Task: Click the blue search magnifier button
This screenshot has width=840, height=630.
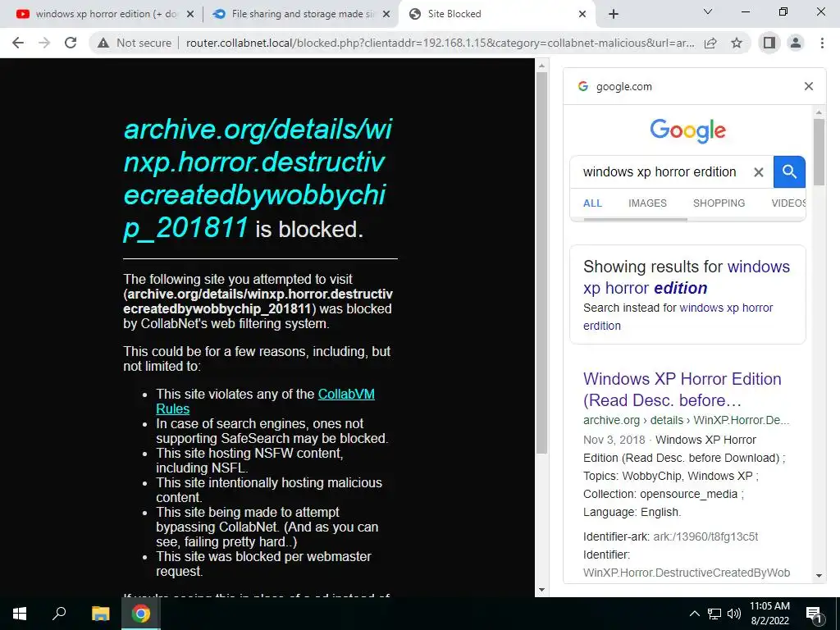Action: click(x=789, y=172)
